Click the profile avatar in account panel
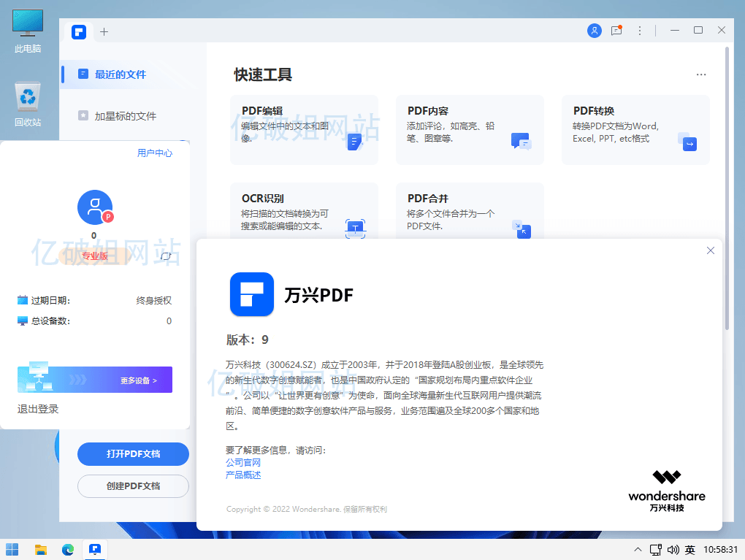Image resolution: width=745 pixels, height=560 pixels. pos(94,207)
